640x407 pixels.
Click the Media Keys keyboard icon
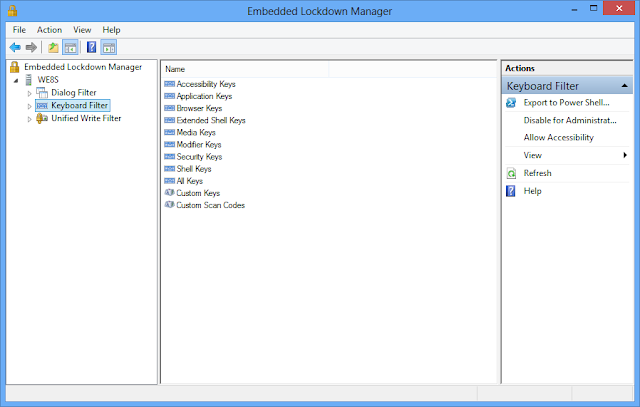(x=169, y=132)
